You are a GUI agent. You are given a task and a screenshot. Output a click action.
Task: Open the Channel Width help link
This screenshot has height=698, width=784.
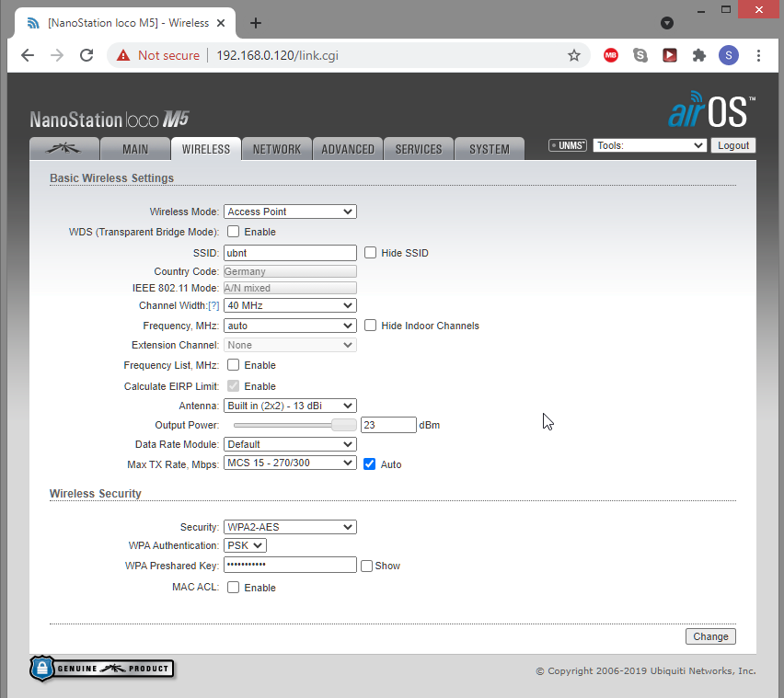click(213, 305)
